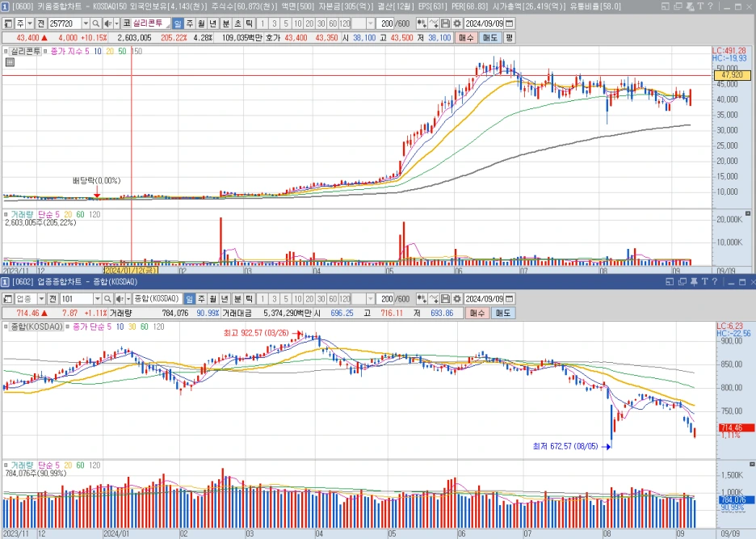Click the small menu icon at the volume pane's top-right corner (stock chart)
Viewport: 756px width, 539px height.
click(748, 213)
